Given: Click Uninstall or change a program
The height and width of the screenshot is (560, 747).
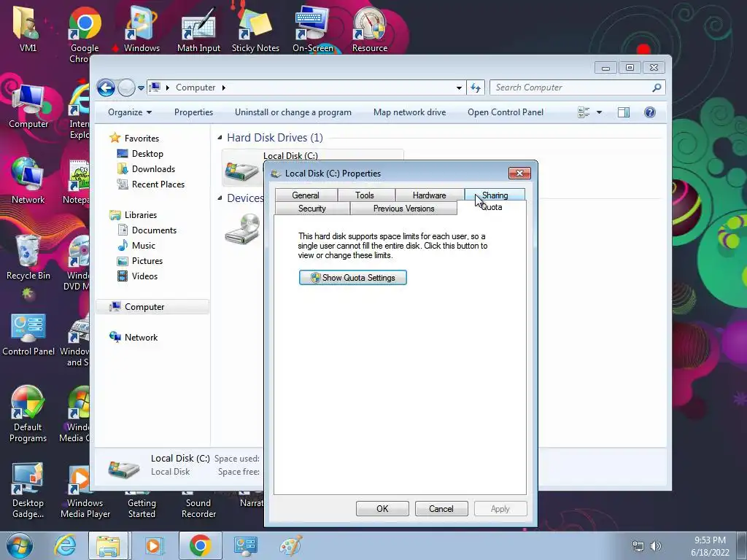Looking at the screenshot, I should pyautogui.click(x=293, y=112).
